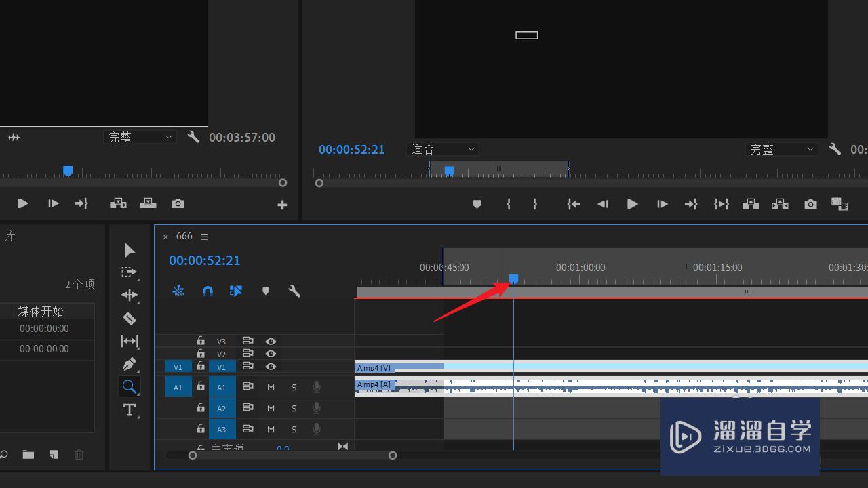The image size is (868, 488).
Task: Open the 适合 zoom level dropdown
Action: point(443,149)
